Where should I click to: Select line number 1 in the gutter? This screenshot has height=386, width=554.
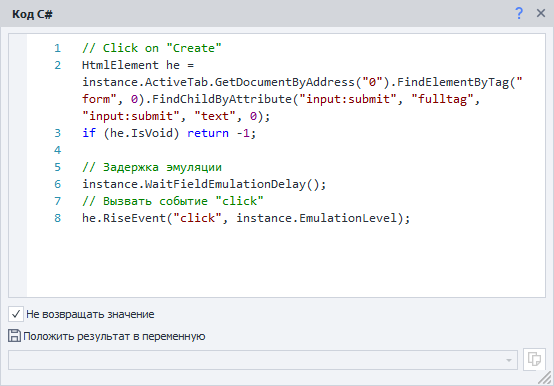click(x=57, y=48)
